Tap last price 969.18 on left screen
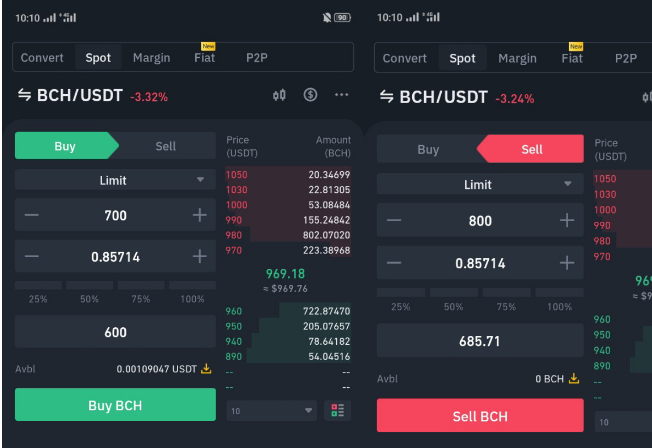Image resolution: width=652 pixels, height=448 pixels. [285, 274]
